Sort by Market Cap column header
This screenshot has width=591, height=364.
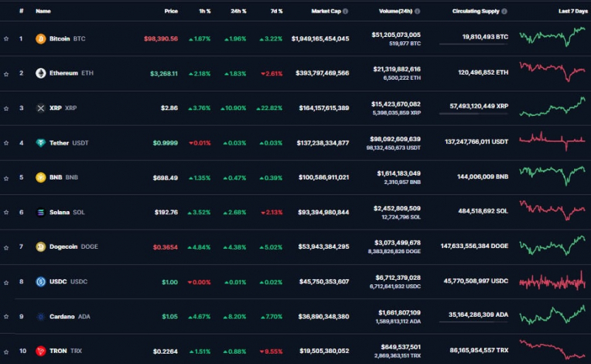point(326,11)
